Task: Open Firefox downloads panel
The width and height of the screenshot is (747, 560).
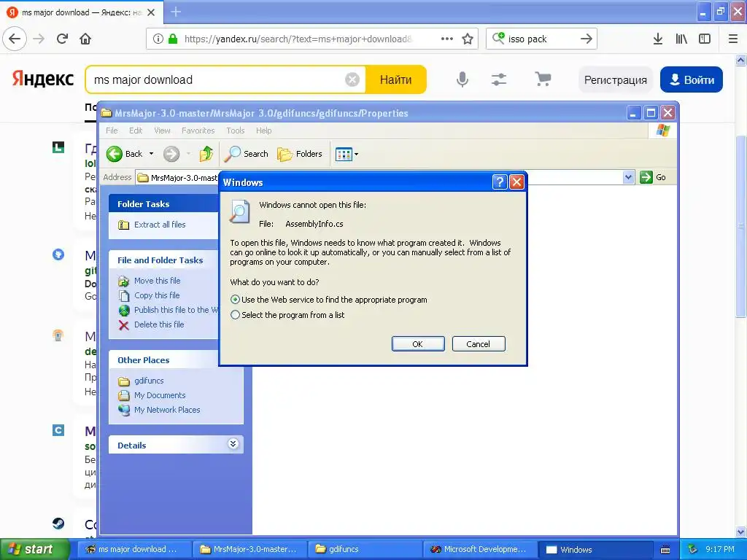Action: tap(658, 39)
